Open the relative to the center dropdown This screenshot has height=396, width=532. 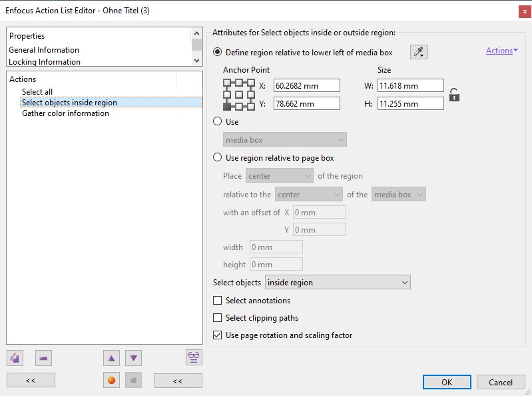click(x=309, y=194)
